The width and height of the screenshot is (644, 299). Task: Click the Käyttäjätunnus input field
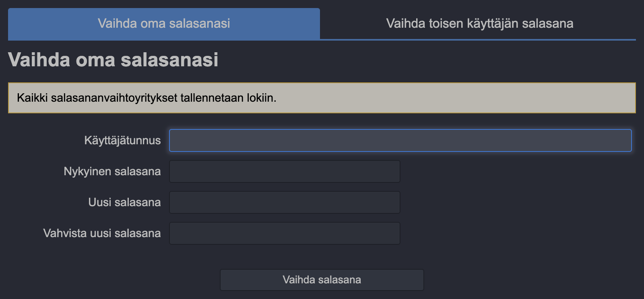pos(400,140)
